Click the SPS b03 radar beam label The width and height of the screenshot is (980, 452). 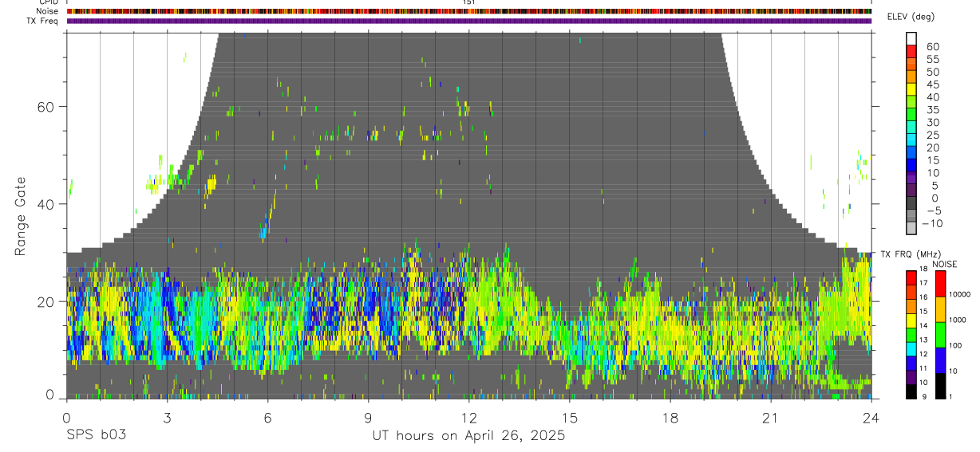[x=96, y=435]
